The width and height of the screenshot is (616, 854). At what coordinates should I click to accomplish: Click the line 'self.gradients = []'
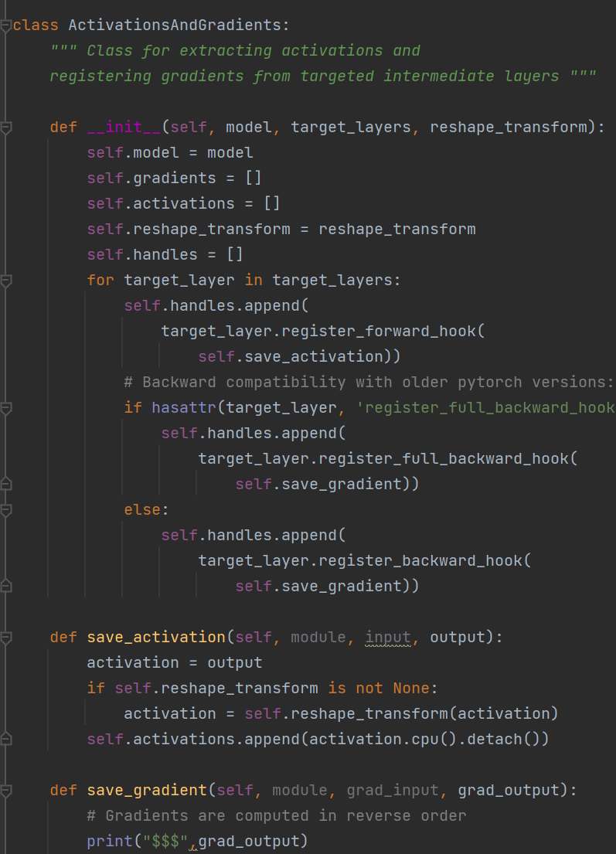coord(174,178)
